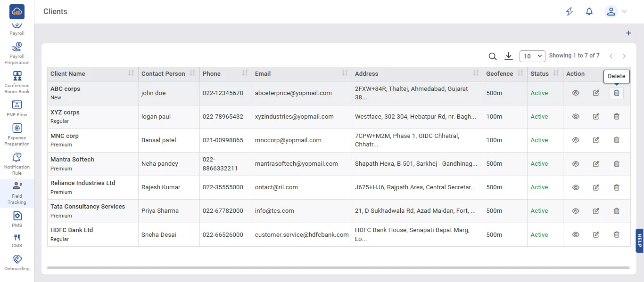
Task: Click the search magnifier icon above table
Action: tap(493, 56)
